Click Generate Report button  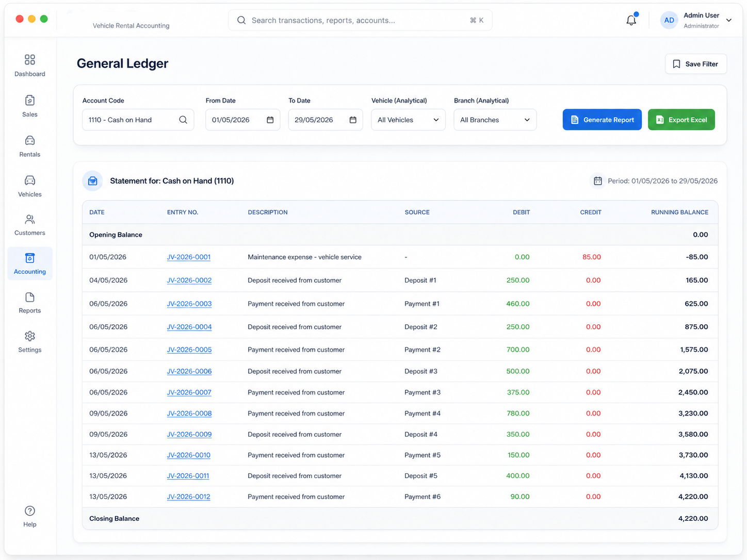602,120
